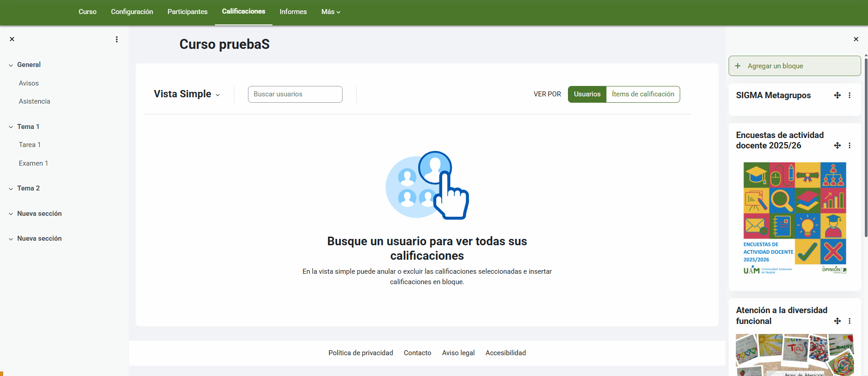
Task: Click the Curso pruebaS heading
Action: [x=224, y=44]
